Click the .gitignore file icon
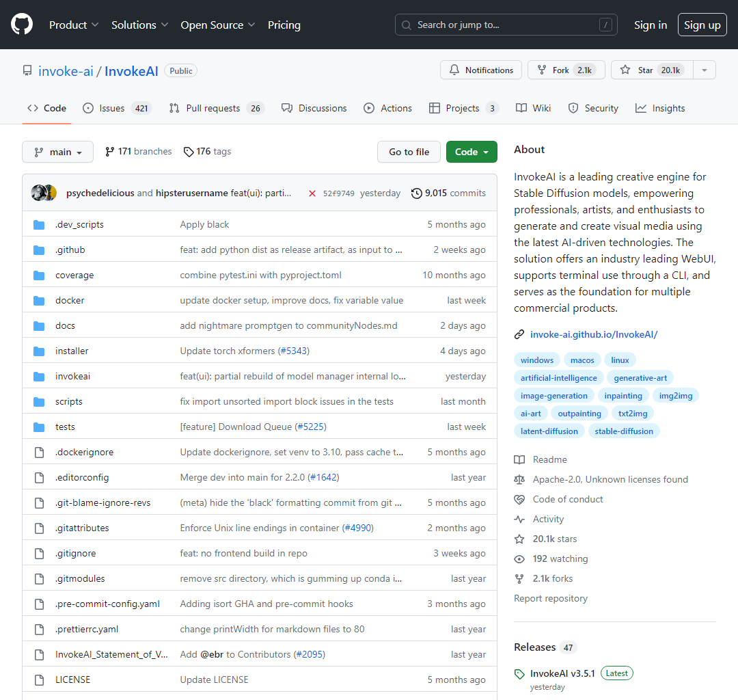This screenshot has height=700, width=738. [x=39, y=554]
